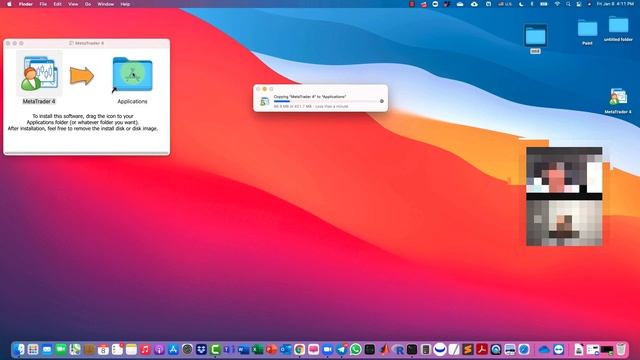
Task: Open Music from the dock
Action: [x=145, y=349]
